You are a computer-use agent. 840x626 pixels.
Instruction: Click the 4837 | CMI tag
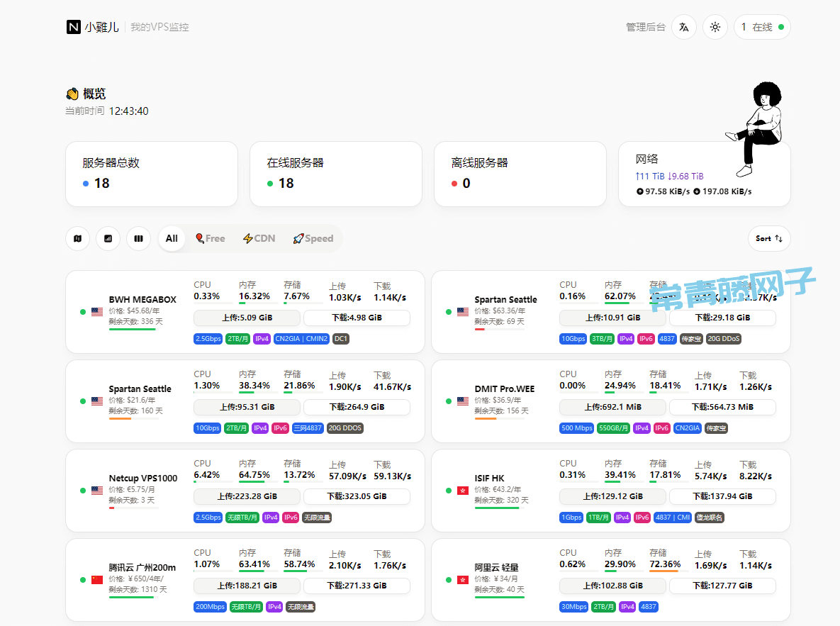[x=672, y=518]
